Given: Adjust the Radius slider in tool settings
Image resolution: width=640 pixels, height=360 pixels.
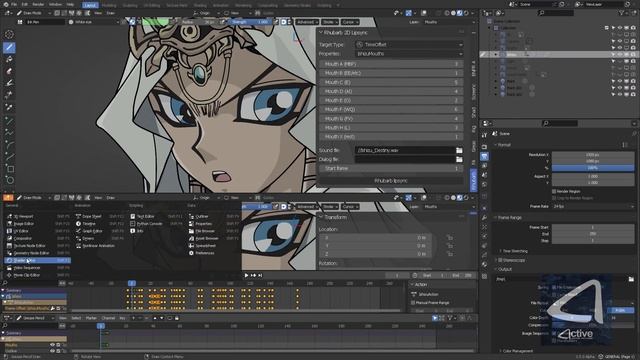Looking at the screenshot, I should click(198, 22).
